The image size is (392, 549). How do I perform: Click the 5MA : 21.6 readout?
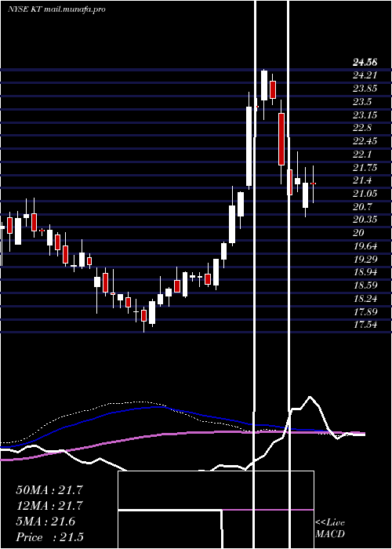45,522
